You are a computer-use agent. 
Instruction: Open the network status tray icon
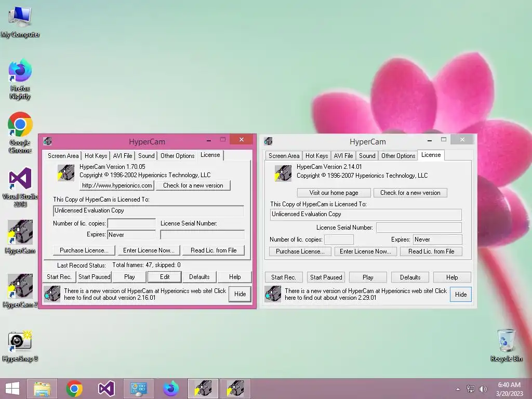[471, 389]
